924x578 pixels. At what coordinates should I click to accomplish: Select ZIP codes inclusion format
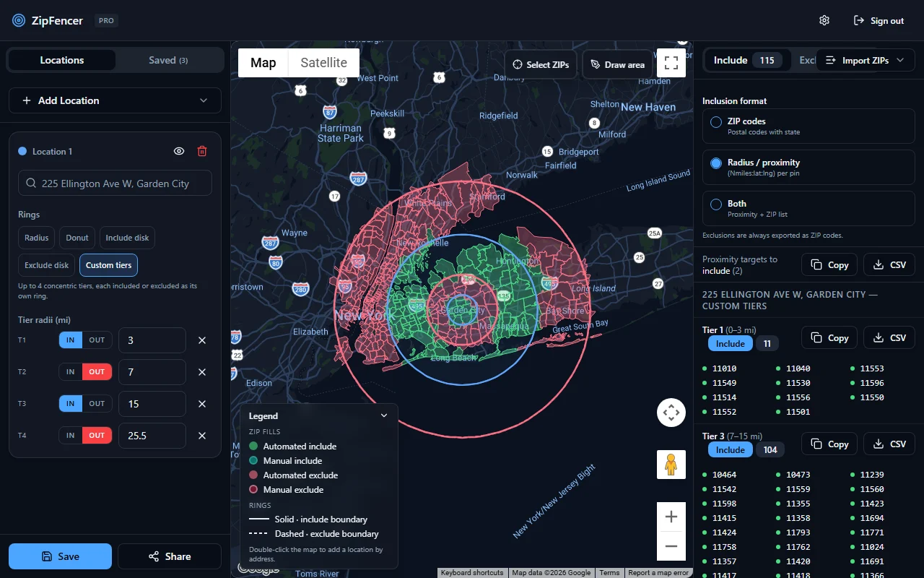pos(808,126)
